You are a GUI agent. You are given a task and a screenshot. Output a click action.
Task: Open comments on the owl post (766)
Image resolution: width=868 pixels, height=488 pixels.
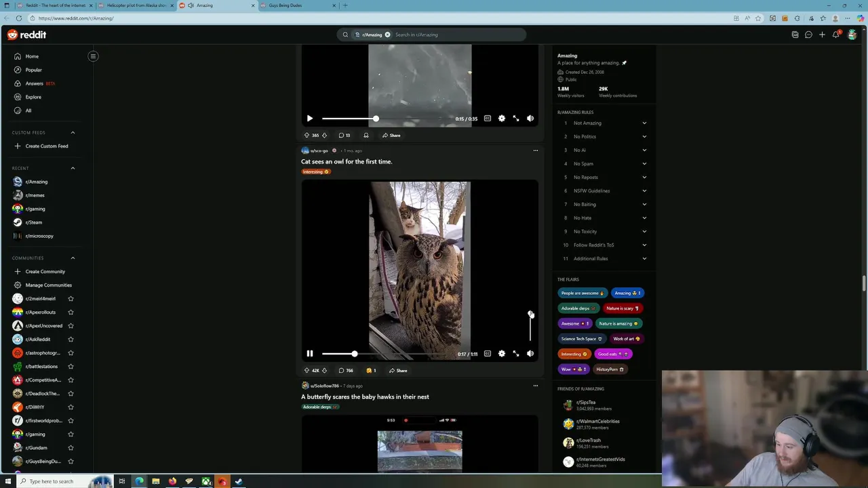(346, 371)
